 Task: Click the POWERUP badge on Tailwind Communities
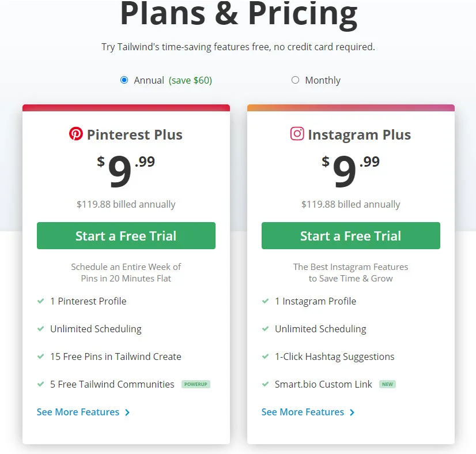196,384
